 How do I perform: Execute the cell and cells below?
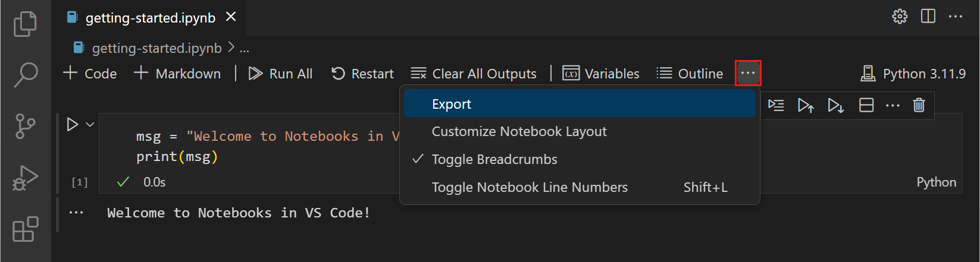835,106
